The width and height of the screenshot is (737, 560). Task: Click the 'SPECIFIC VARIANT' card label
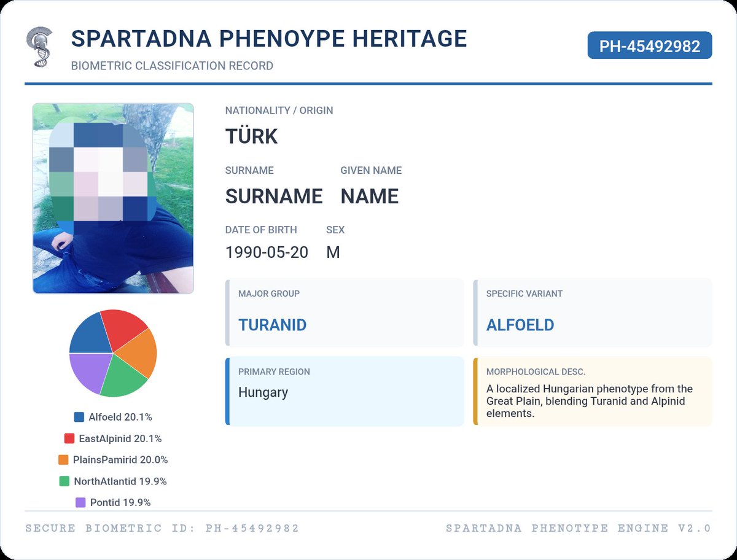[x=524, y=294]
